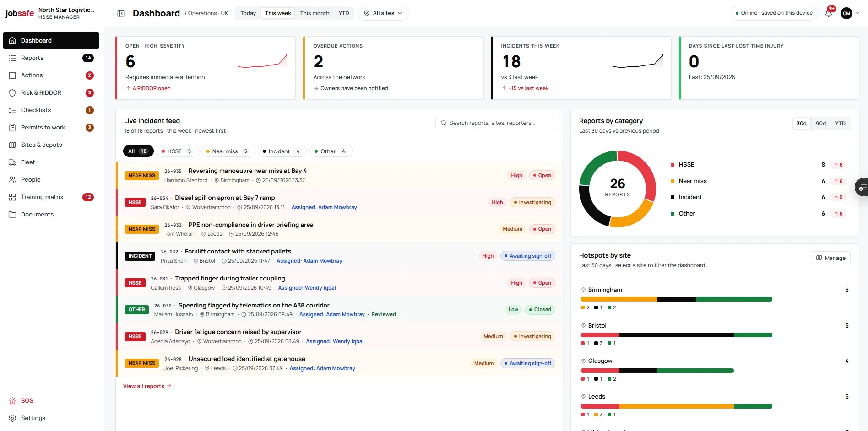Click the Checklists icon in the sidebar
Viewport: 868px width, 431px height.
12,110
